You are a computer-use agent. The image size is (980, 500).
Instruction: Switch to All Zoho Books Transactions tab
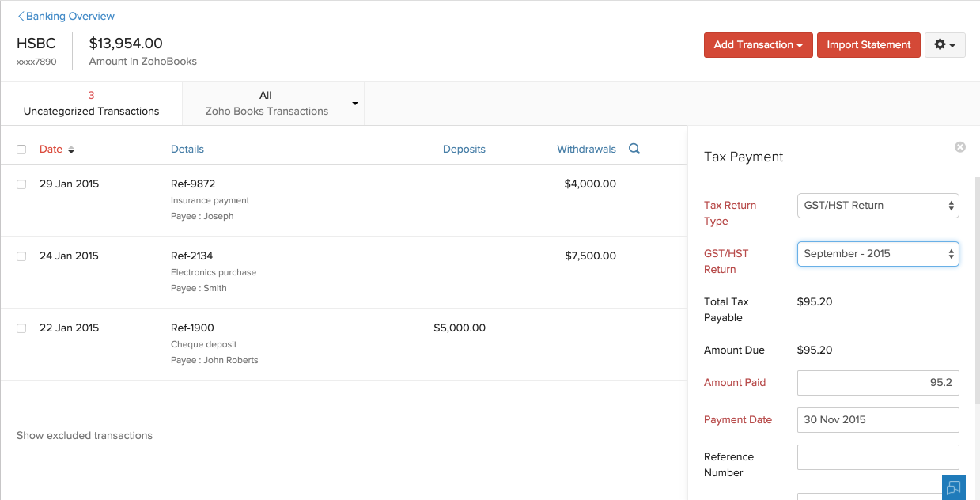click(266, 104)
